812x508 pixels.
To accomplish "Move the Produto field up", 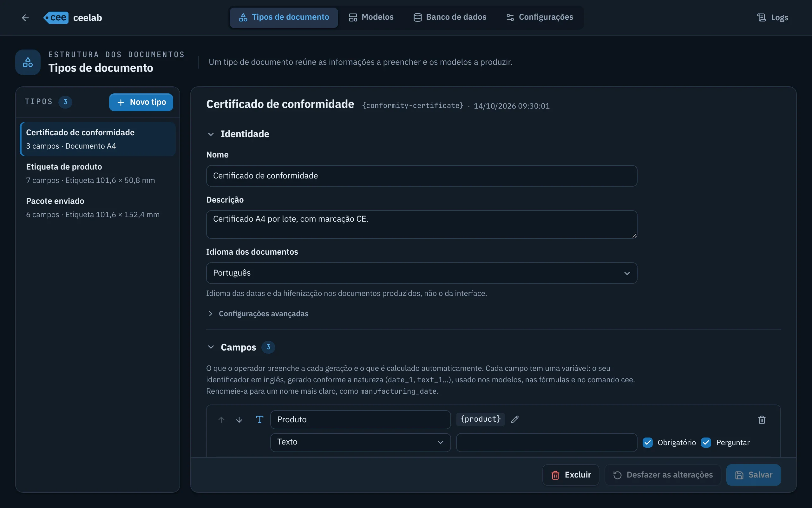I will point(221,419).
